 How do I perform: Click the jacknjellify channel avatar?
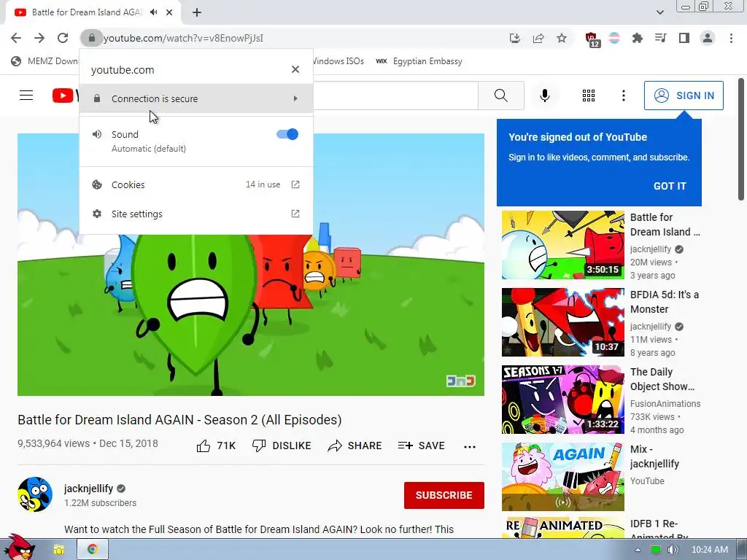coord(35,494)
